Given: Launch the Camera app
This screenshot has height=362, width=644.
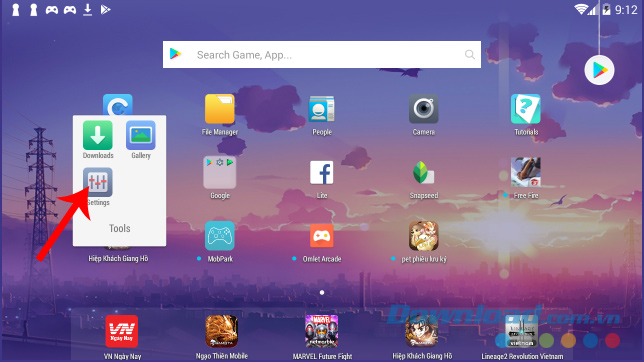Looking at the screenshot, I should (423, 109).
